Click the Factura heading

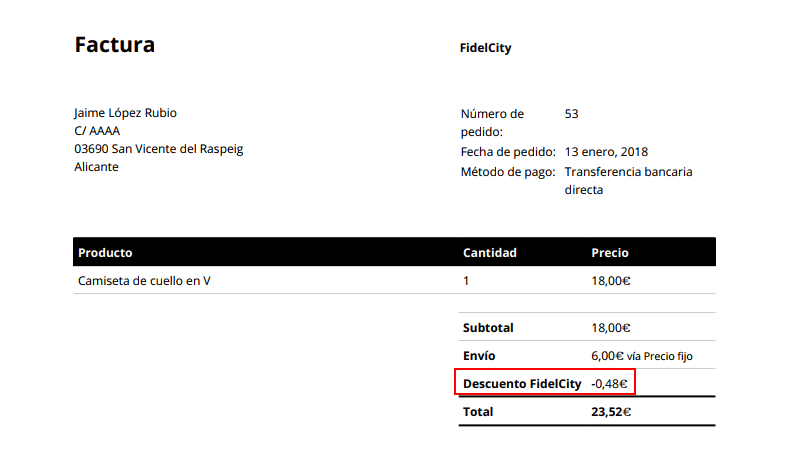(114, 45)
